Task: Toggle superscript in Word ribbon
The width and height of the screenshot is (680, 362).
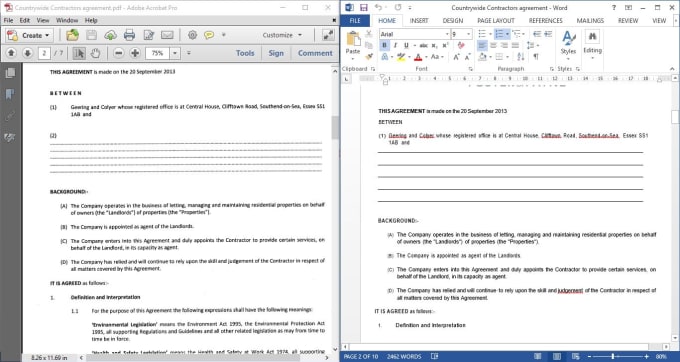Action: click(x=445, y=45)
